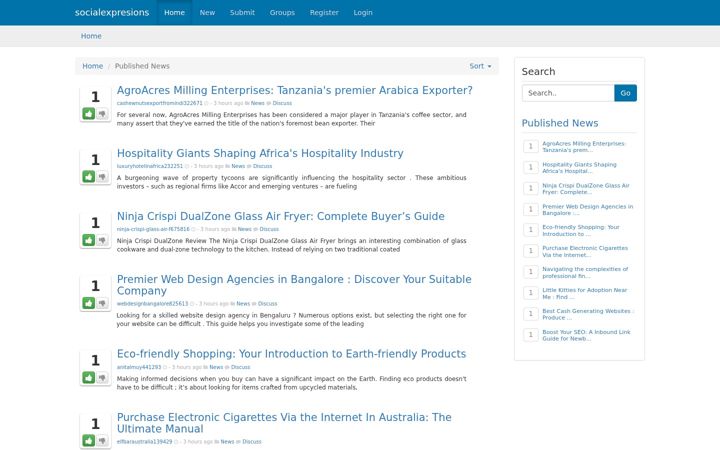Open Ninja Crispi DualZone Buyer's Guide article
Screen dimensions: 720x450
(281, 216)
